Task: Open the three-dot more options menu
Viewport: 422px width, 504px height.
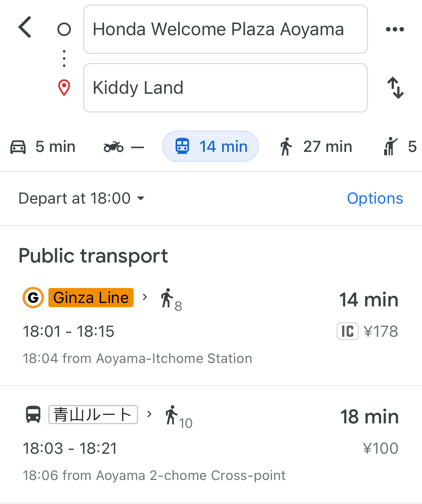Action: [x=395, y=29]
